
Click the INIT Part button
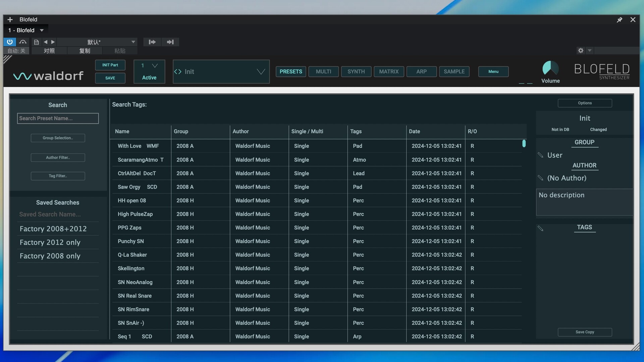coord(110,65)
